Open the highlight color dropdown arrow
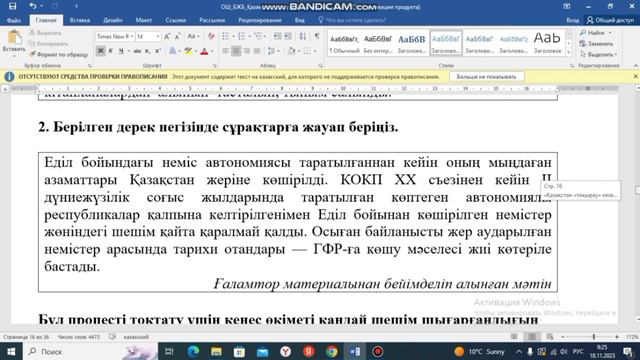Screen dimensions: 640x360 pos(196,51)
